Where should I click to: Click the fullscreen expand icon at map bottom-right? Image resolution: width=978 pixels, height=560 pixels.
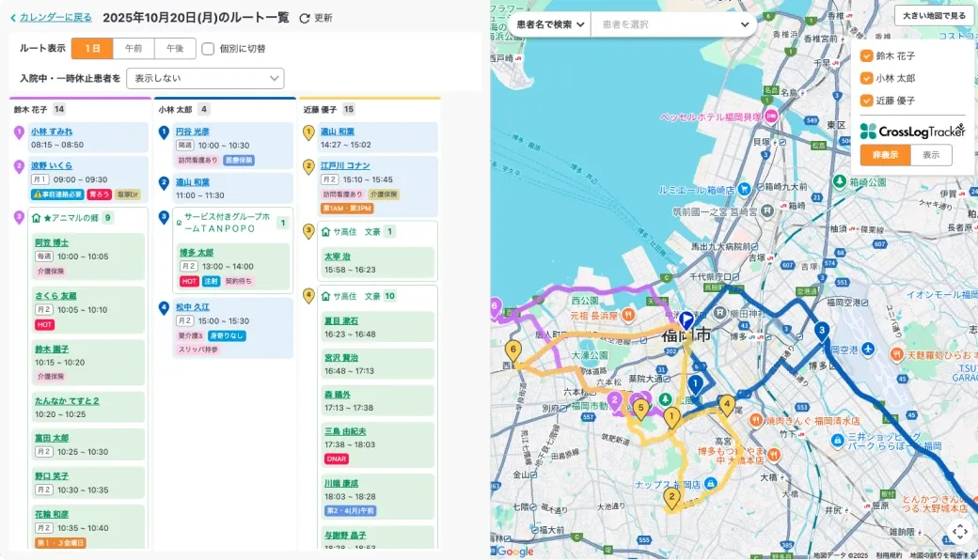point(960,533)
